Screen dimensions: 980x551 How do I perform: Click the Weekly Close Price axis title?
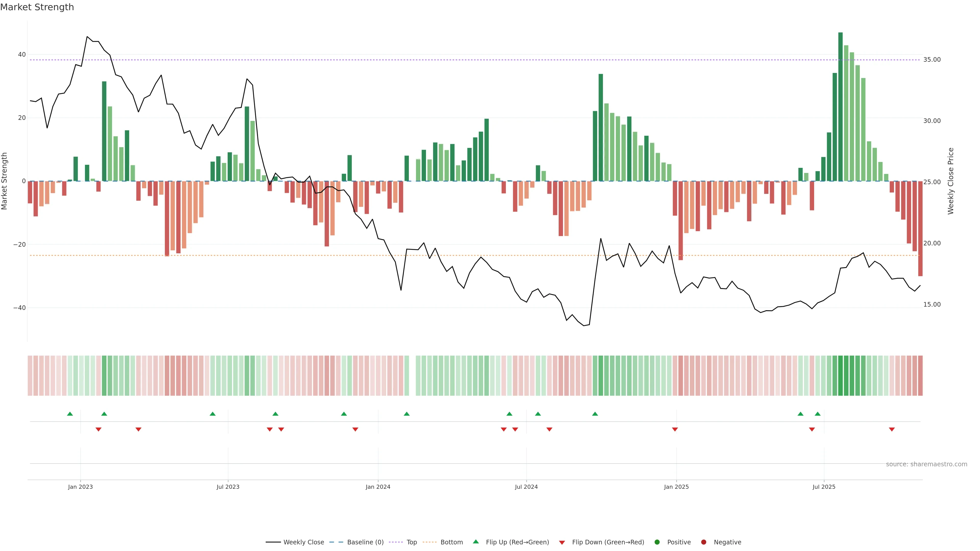(x=951, y=181)
